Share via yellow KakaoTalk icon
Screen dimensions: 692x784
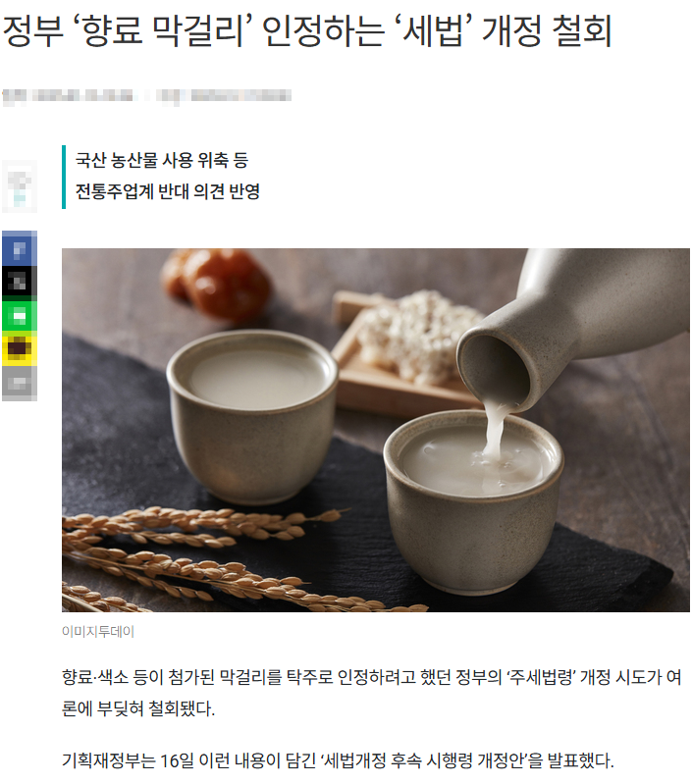click(20, 349)
